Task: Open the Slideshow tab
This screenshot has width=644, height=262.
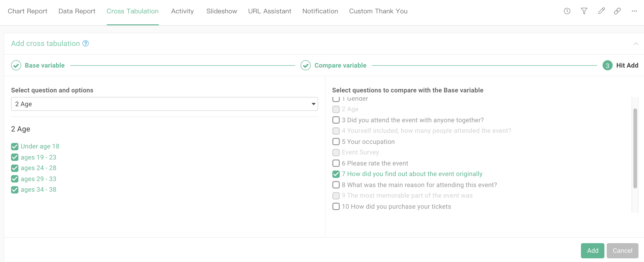Action: point(221,11)
